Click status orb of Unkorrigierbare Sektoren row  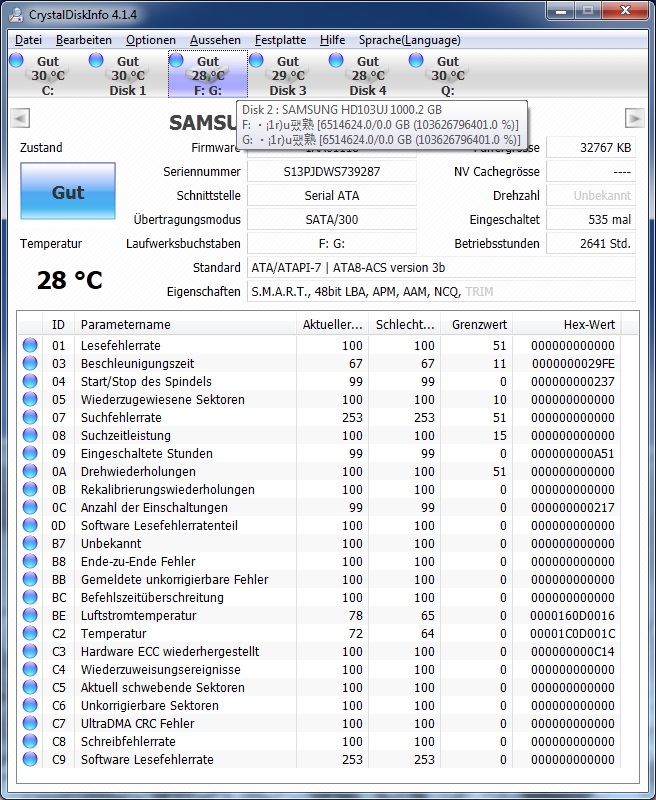tap(30, 705)
